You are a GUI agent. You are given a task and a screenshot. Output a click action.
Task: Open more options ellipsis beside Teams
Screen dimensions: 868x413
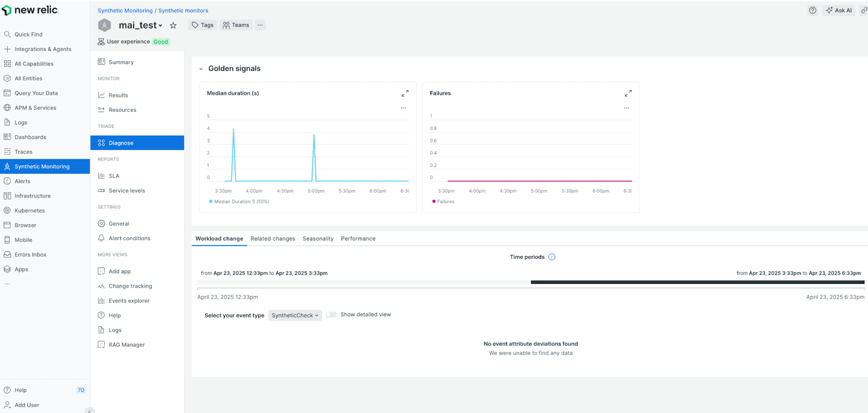(x=260, y=25)
